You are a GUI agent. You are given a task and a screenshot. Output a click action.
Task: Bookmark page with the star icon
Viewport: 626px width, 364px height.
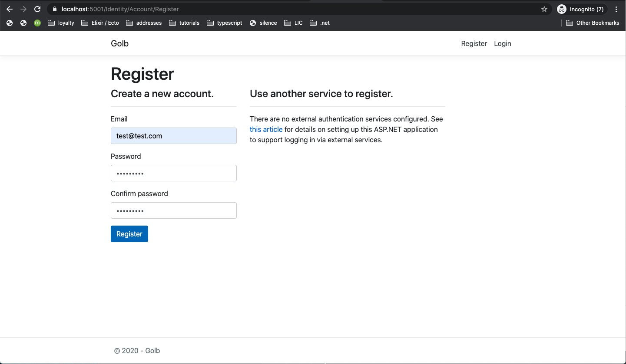pyautogui.click(x=544, y=9)
